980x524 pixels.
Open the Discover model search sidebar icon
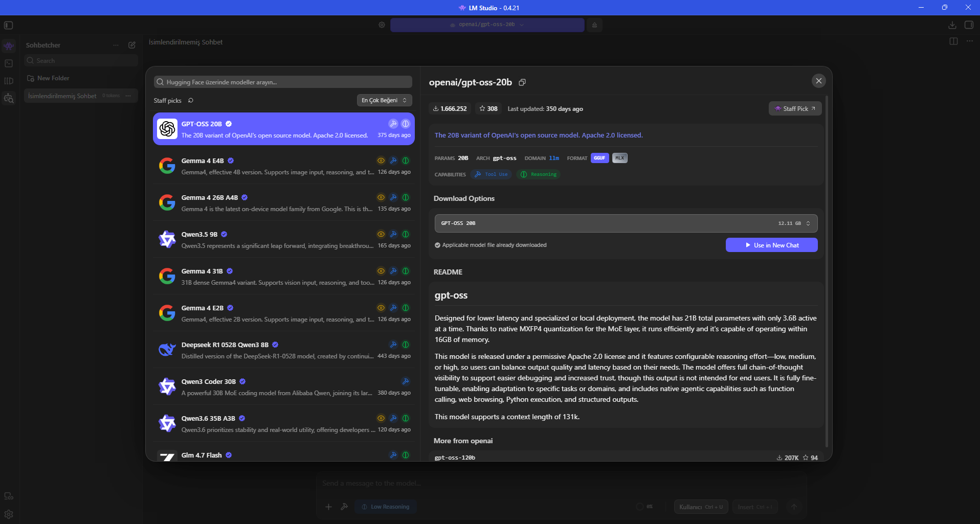9,98
